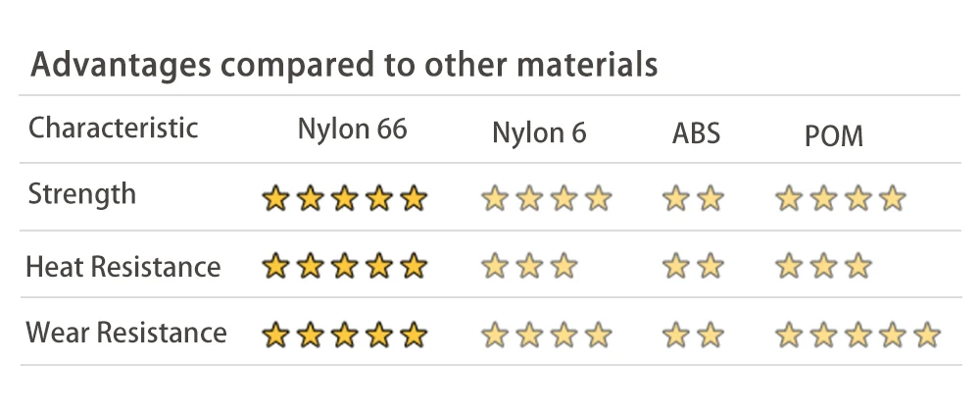Click the last star in POM Wear Resistance row
The height and width of the screenshot is (416, 980).
927,335
